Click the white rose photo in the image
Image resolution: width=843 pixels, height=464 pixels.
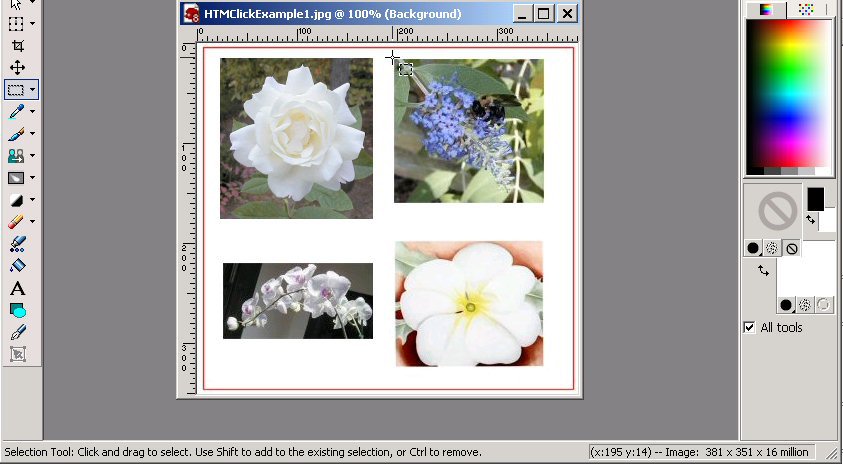[296, 138]
